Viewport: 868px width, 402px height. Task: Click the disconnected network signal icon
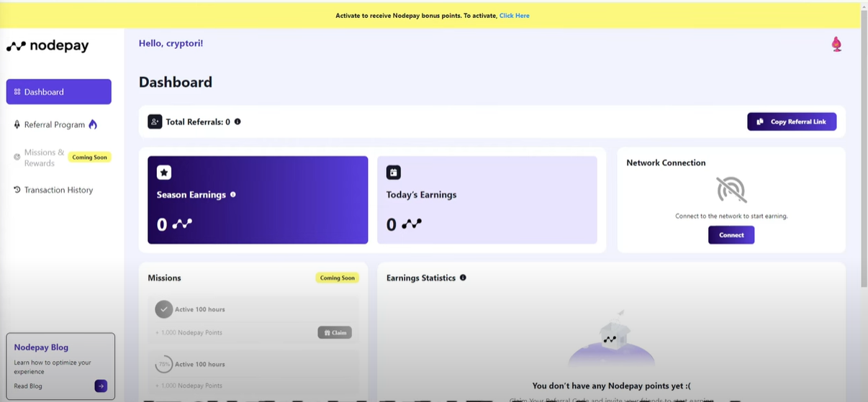click(x=731, y=189)
